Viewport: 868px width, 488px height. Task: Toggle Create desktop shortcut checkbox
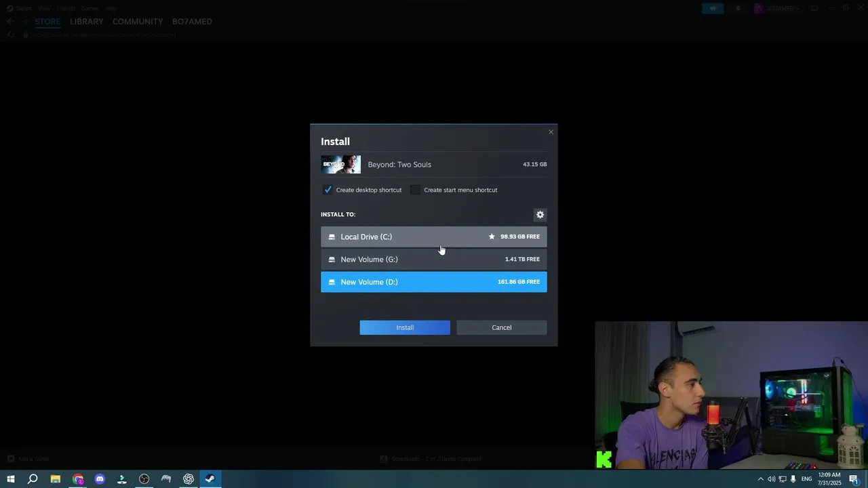coord(328,190)
